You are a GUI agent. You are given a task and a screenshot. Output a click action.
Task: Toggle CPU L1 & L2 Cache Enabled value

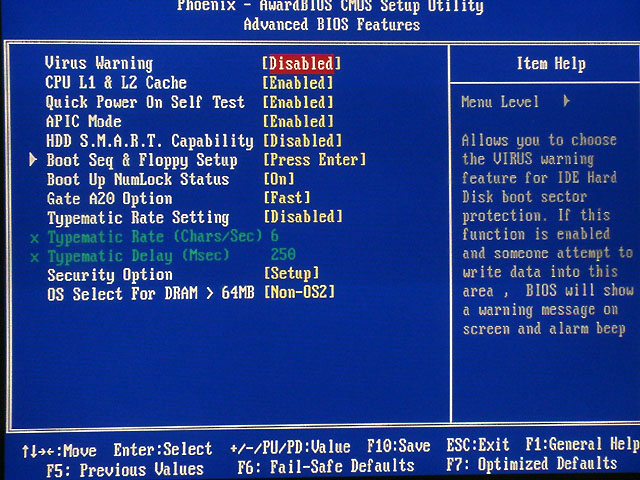point(298,83)
